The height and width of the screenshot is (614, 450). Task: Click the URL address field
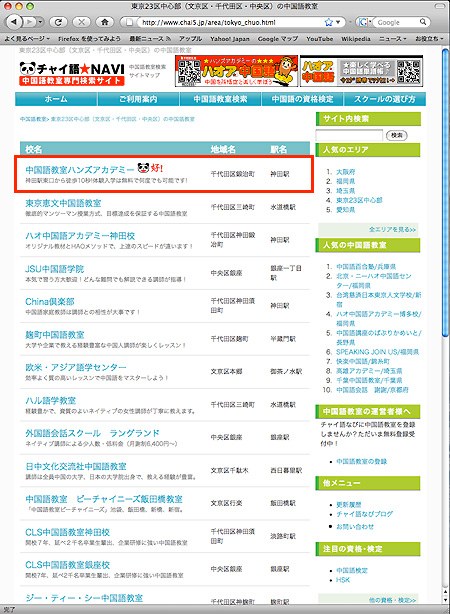(x=231, y=22)
